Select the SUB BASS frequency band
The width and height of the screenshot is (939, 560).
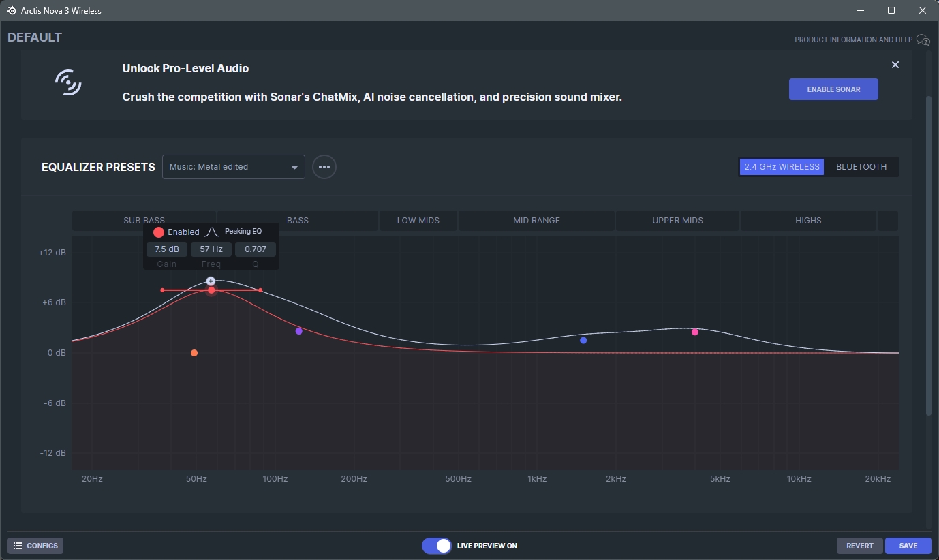tap(144, 221)
